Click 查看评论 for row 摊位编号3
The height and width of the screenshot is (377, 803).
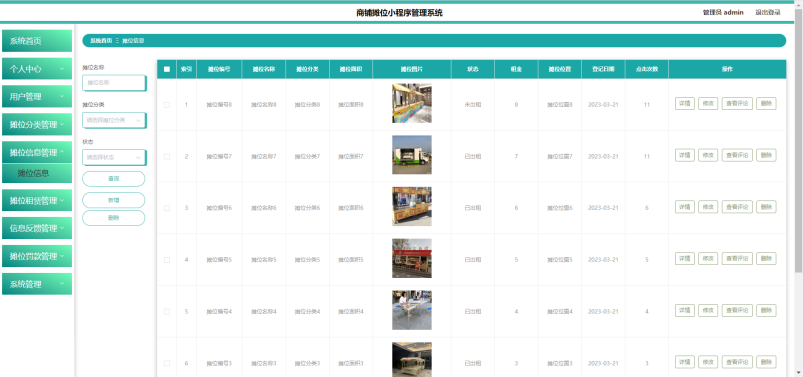click(737, 362)
